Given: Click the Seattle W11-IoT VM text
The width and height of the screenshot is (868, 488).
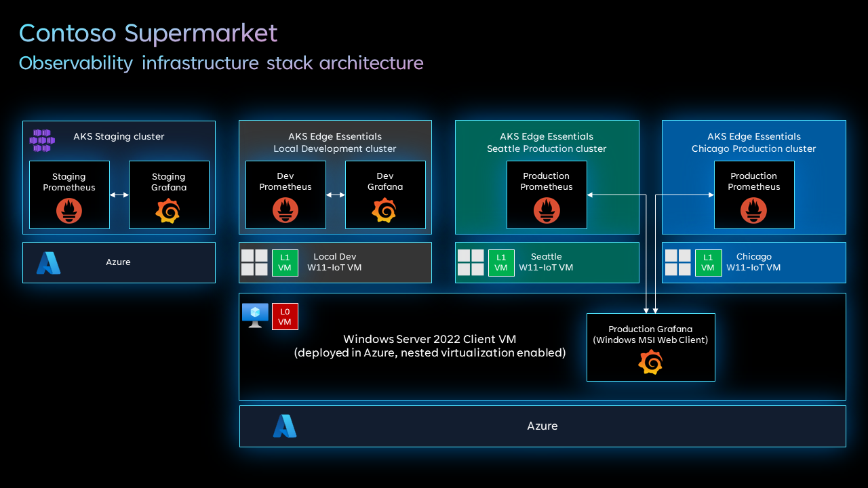Looking at the screenshot, I should 547,262.
